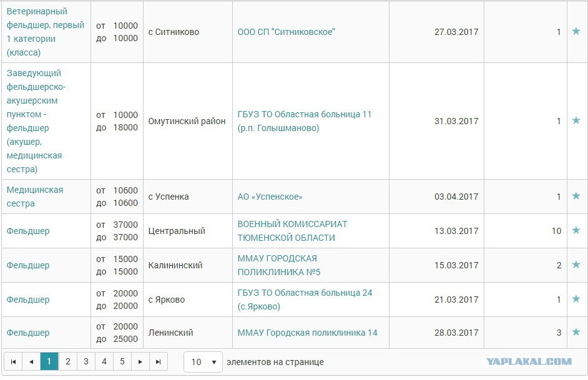Image resolution: width=588 pixels, height=380 pixels.
Task: Open ВОЕННЫЙ КОМИССАРИАТ ТЮМЕНСКОЙ ОБЛАСТИ link
Action: pos(293,231)
